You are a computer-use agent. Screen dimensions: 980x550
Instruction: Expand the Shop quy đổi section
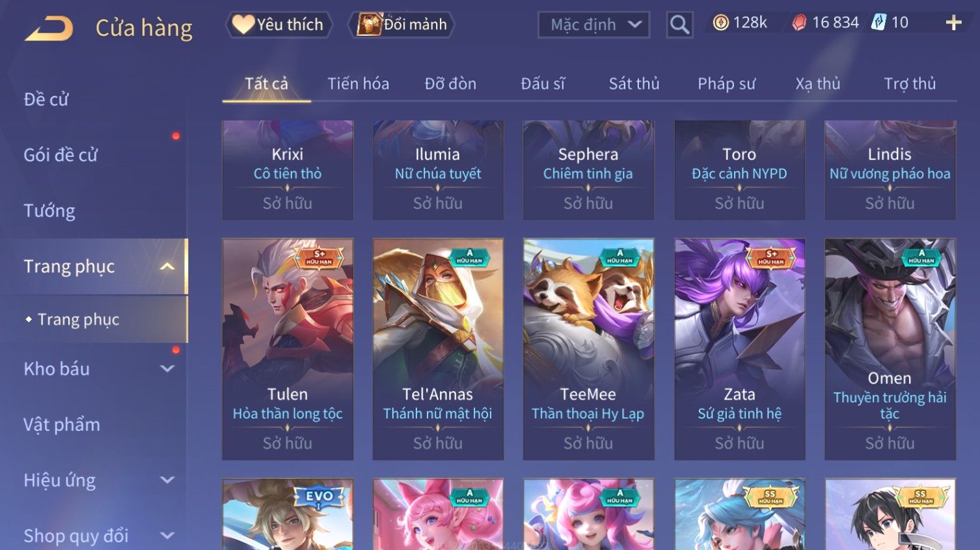point(167,536)
